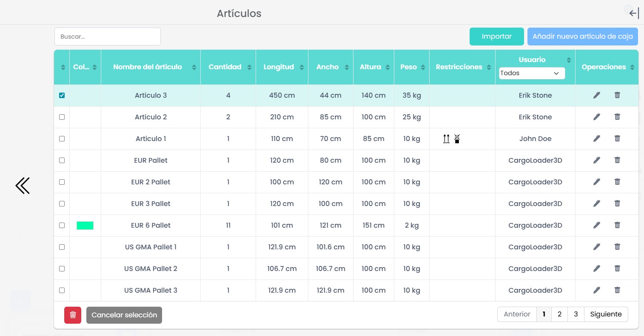Sort table by Peso column
The image size is (644, 336).
(408, 67)
